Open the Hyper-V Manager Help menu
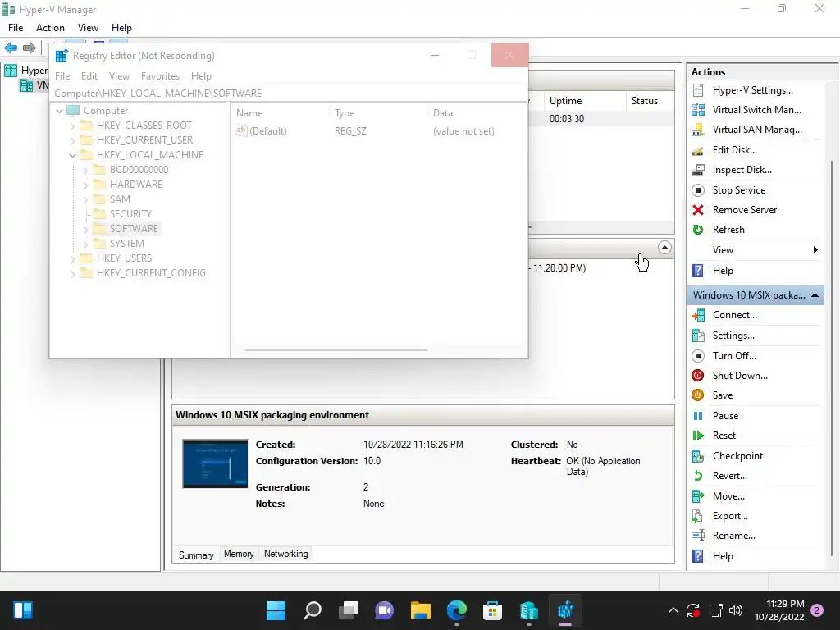The height and width of the screenshot is (630, 840). [x=121, y=28]
